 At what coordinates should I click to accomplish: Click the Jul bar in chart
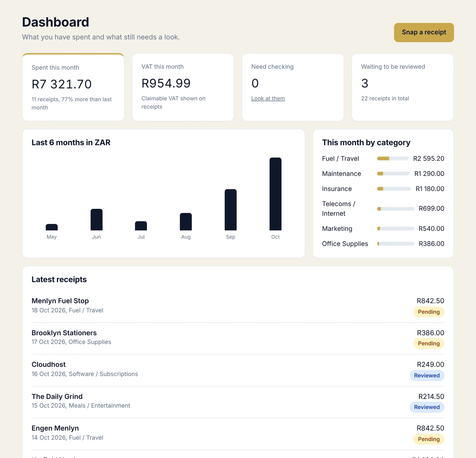click(141, 226)
